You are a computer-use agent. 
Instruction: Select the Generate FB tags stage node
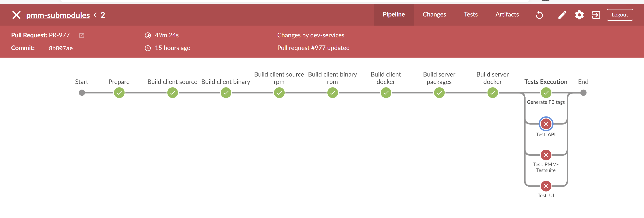tap(546, 93)
